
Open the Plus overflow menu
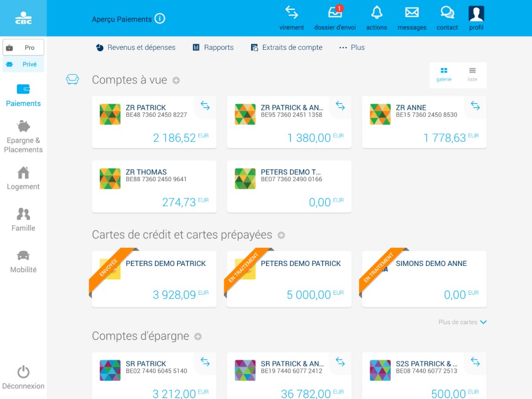[352, 48]
